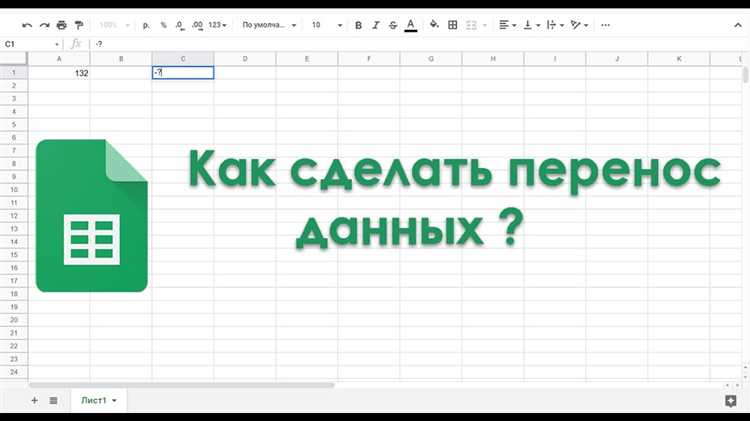Open vertical align dropdown
This screenshot has height=421, width=750.
click(x=531, y=25)
